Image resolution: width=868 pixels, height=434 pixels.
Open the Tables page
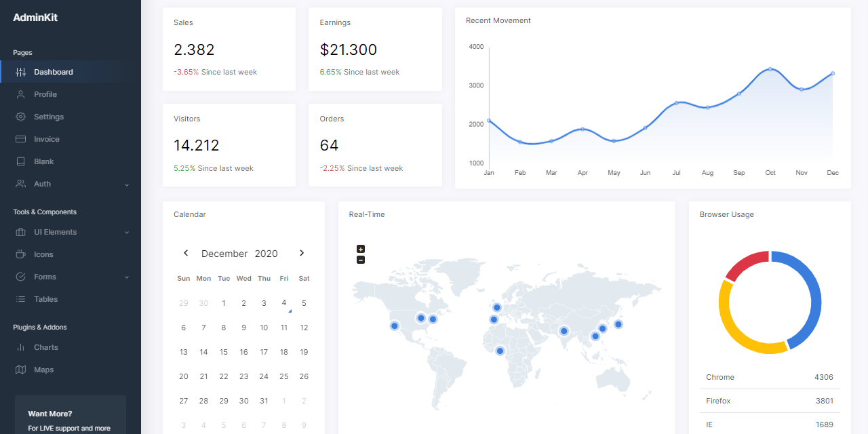(71, 299)
